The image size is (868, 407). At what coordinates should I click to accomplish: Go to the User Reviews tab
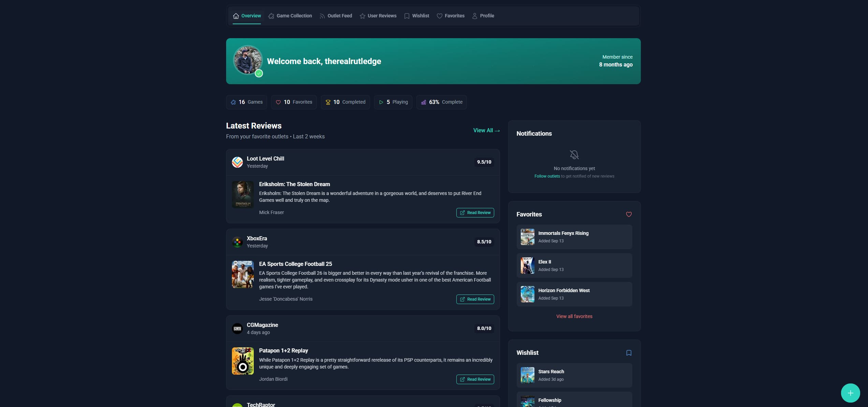(378, 16)
